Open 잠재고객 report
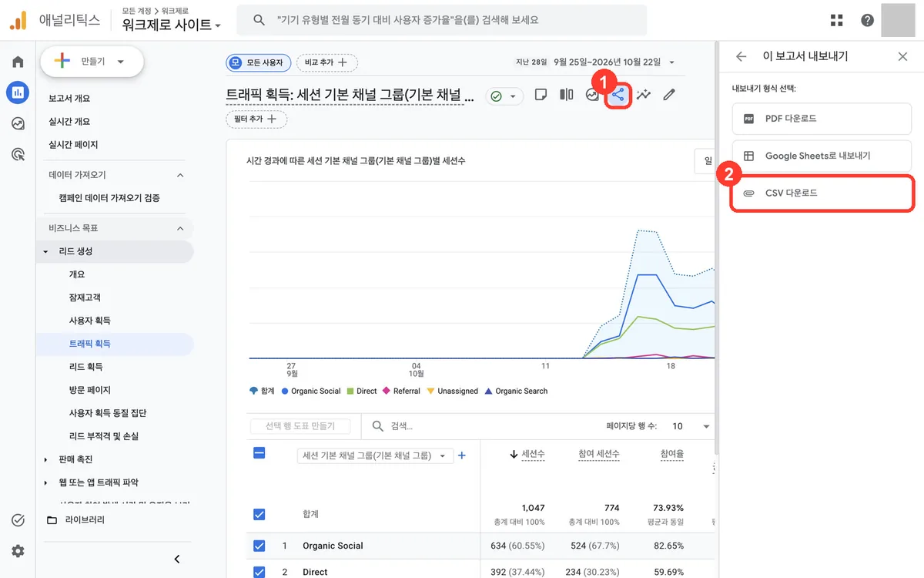 [x=85, y=297]
